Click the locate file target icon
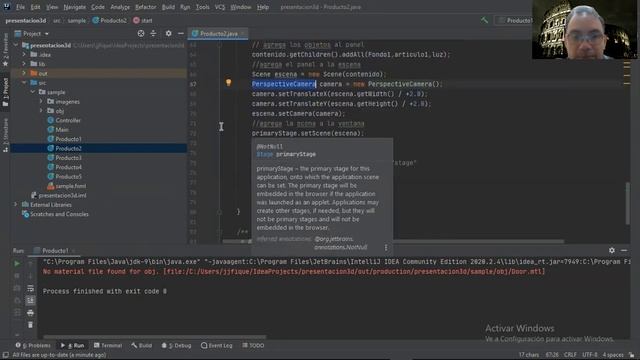The width and height of the screenshot is (640, 360). coord(141,33)
